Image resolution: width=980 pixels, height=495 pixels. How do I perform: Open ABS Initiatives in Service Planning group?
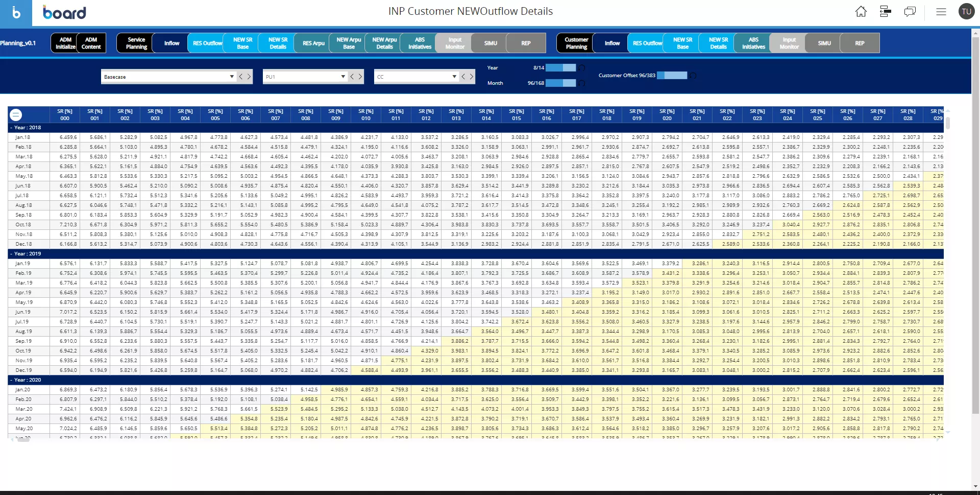(420, 43)
